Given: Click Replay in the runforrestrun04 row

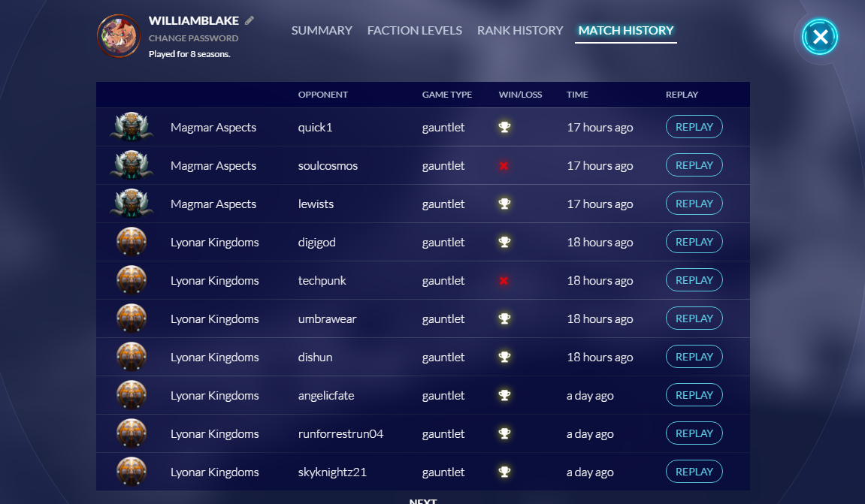Looking at the screenshot, I should 694,433.
